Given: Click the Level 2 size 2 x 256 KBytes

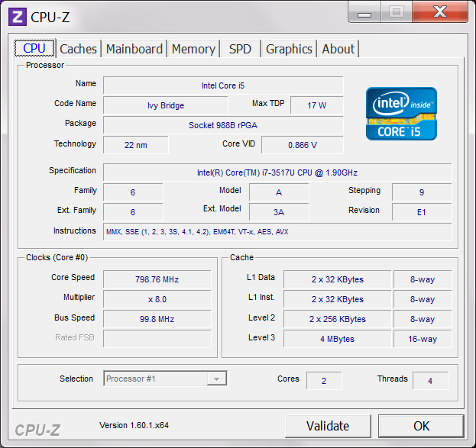Looking at the screenshot, I should [337, 319].
